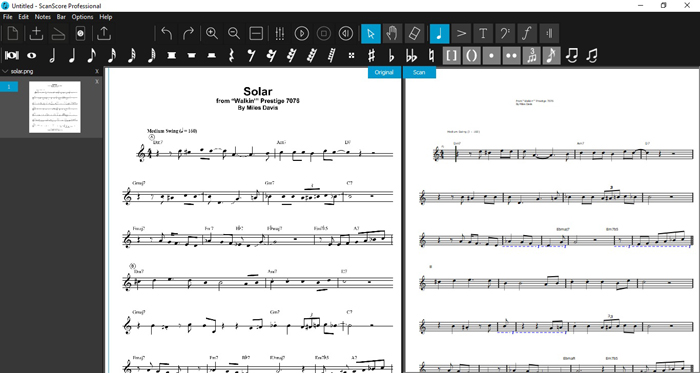This screenshot has height=373, width=700.
Task: Open the repeat barline category
Action: (549, 33)
